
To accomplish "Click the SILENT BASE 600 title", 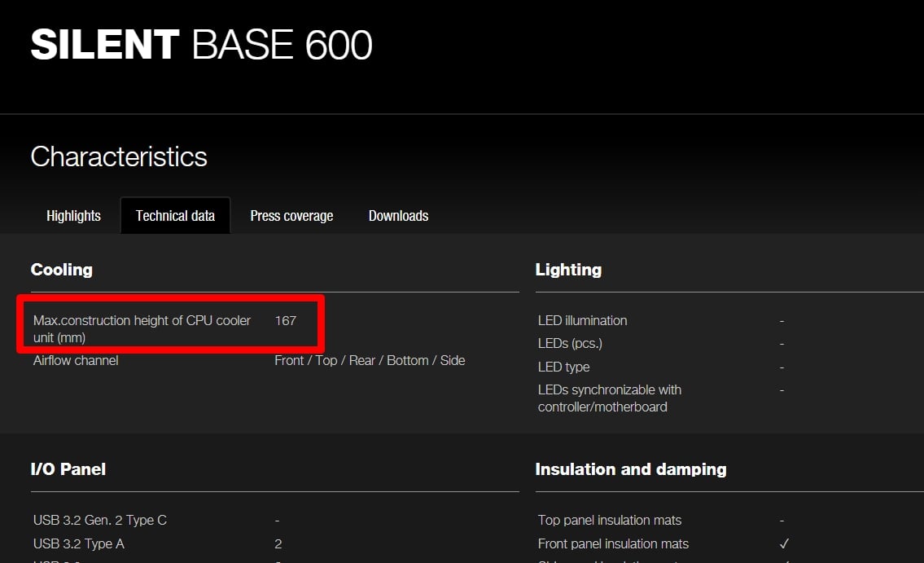I will (x=202, y=45).
